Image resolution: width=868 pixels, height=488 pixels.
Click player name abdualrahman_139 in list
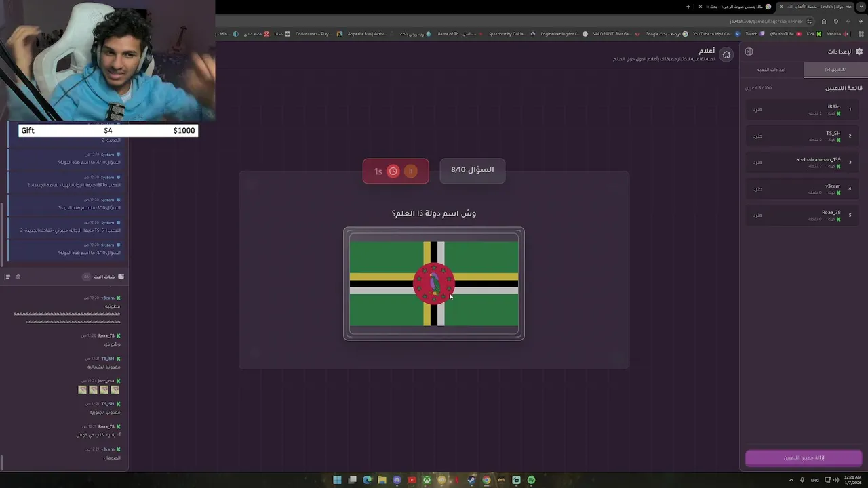(818, 160)
